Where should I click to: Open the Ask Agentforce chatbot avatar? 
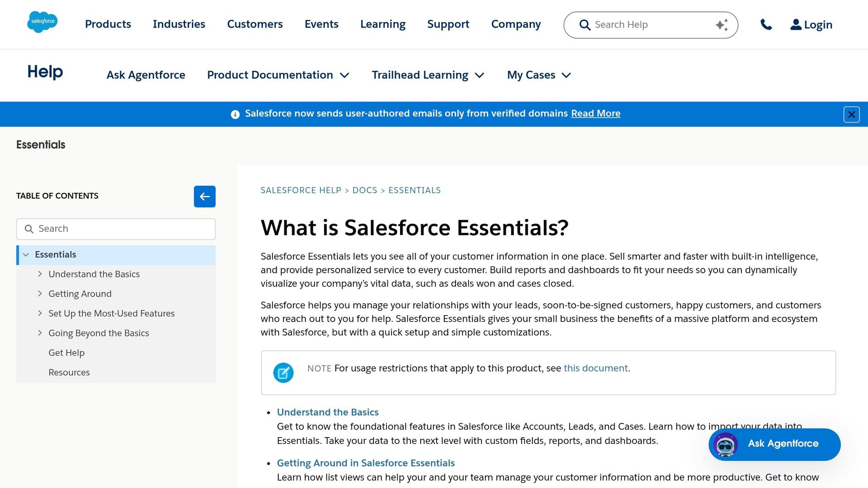point(725,444)
